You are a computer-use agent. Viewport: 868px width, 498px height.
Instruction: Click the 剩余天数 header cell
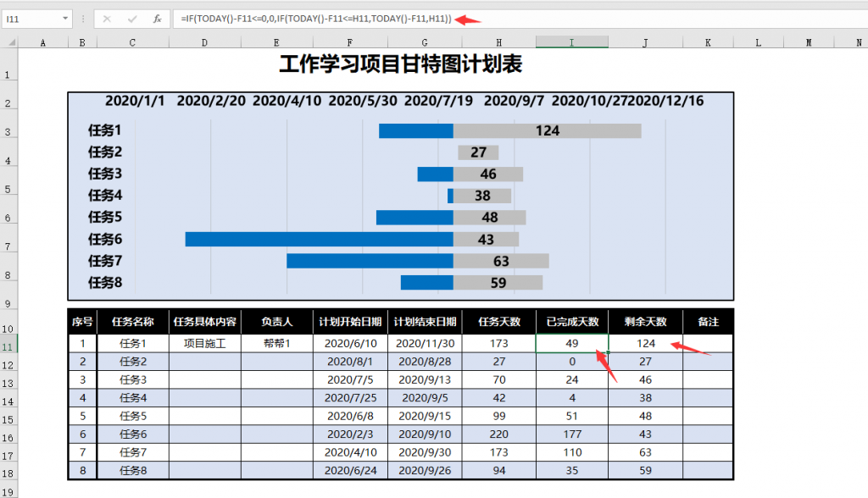pos(645,322)
